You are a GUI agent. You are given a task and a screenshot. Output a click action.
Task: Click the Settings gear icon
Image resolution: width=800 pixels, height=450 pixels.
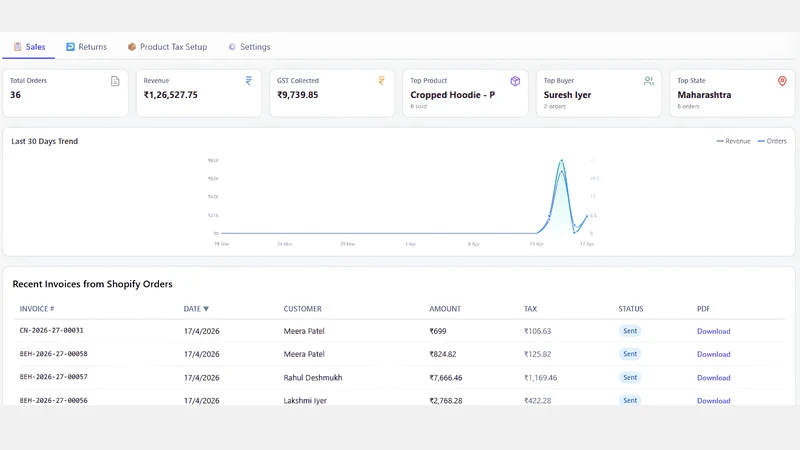[232, 47]
